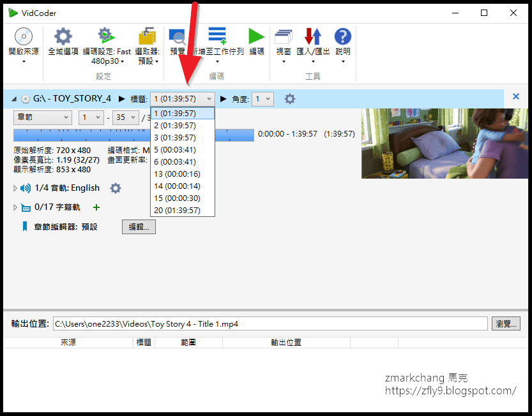532x416 pixels.
Task: Start encoding with the 編碼 button
Action: coord(255,38)
